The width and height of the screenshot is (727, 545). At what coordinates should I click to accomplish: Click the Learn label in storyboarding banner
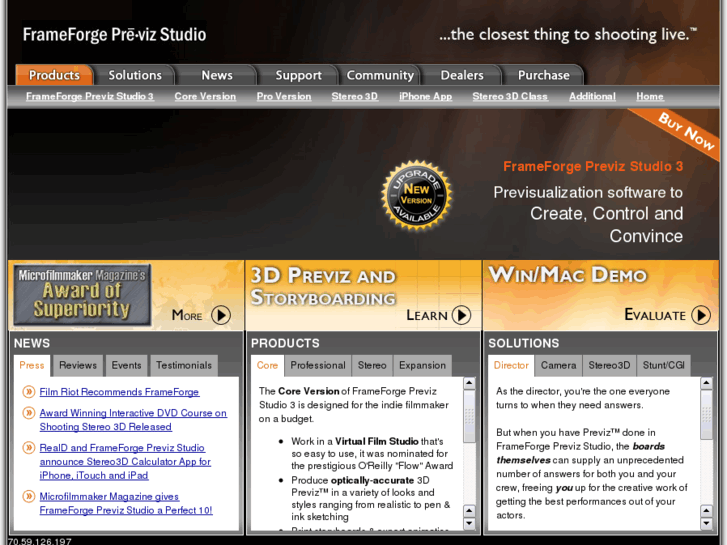click(427, 315)
